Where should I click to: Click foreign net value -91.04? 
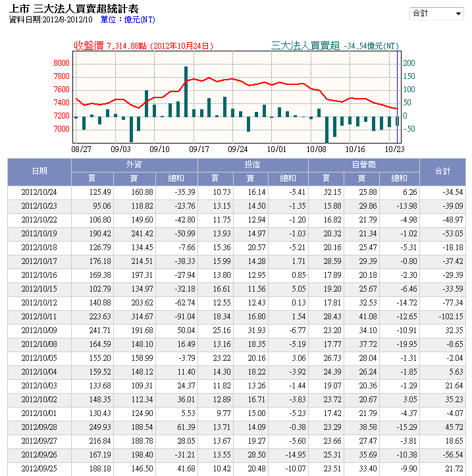coord(185,317)
